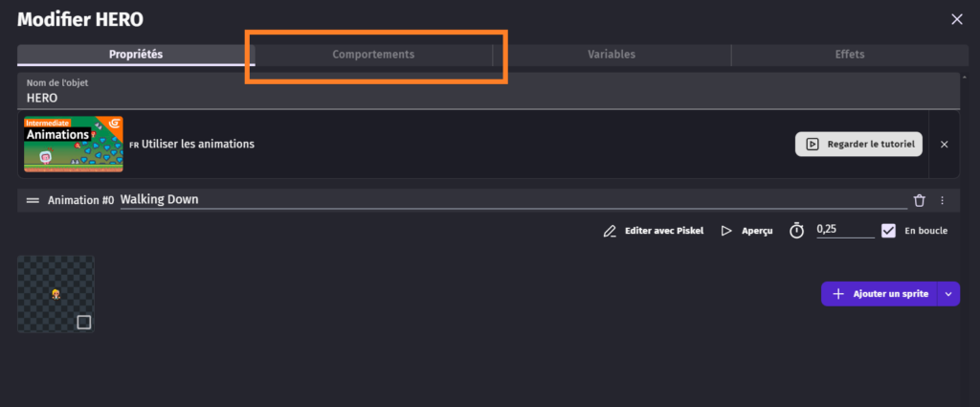
Task: Click the Regarder le tutoriel button
Action: tap(858, 145)
